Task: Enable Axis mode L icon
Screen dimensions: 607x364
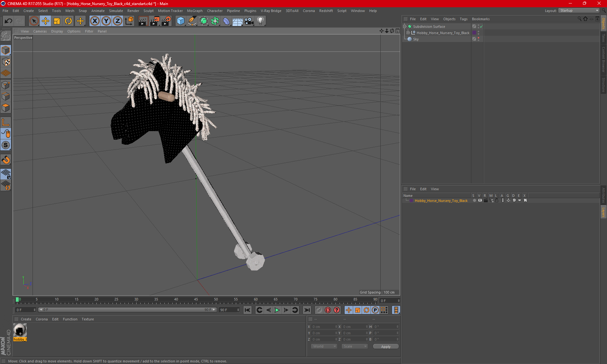Action: click(6, 122)
